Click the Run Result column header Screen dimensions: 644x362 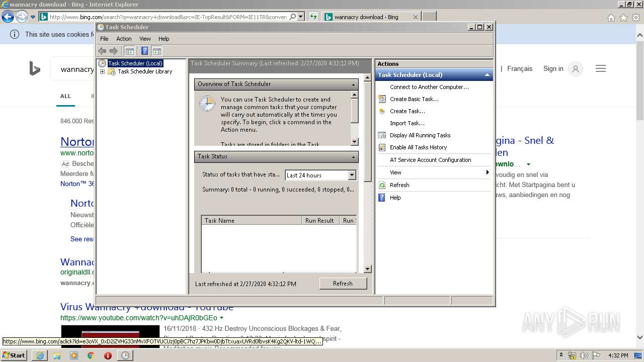click(x=320, y=220)
